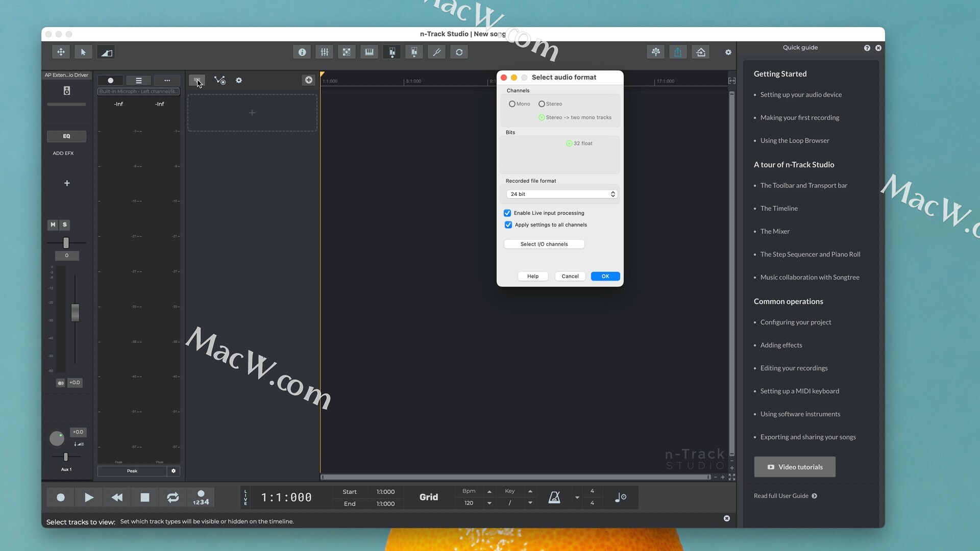Open the song info button
This screenshot has width=980, height=551.
pyautogui.click(x=302, y=52)
